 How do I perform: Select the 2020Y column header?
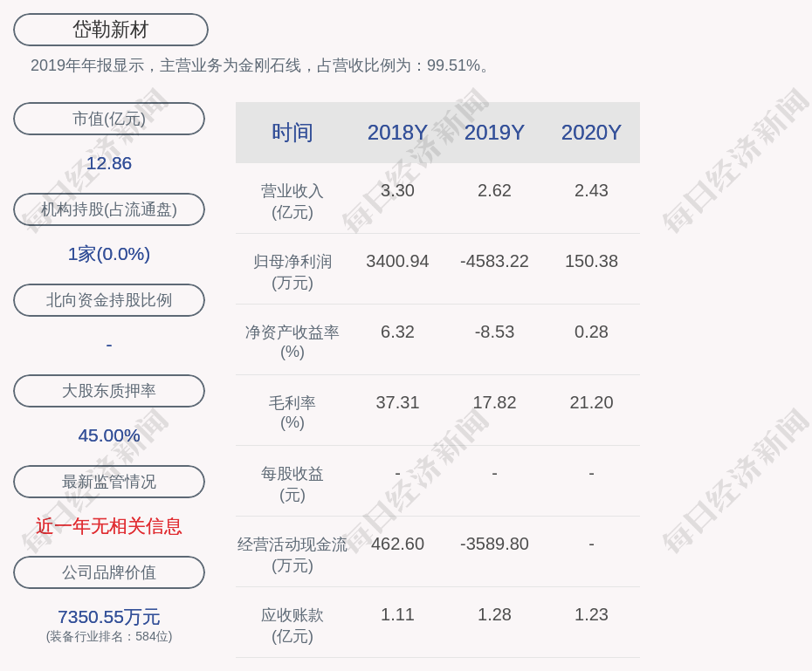[x=591, y=133]
